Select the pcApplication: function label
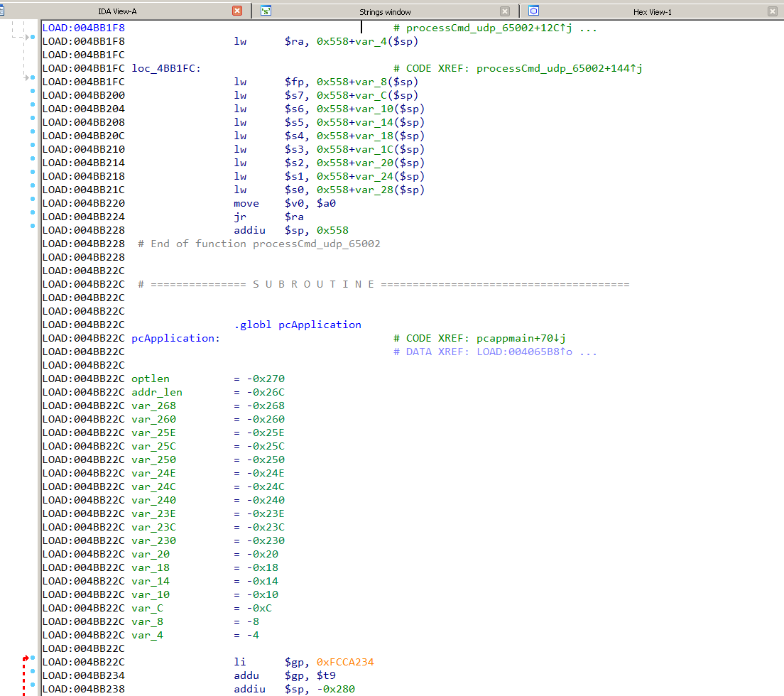The image size is (784, 696). coord(175,338)
